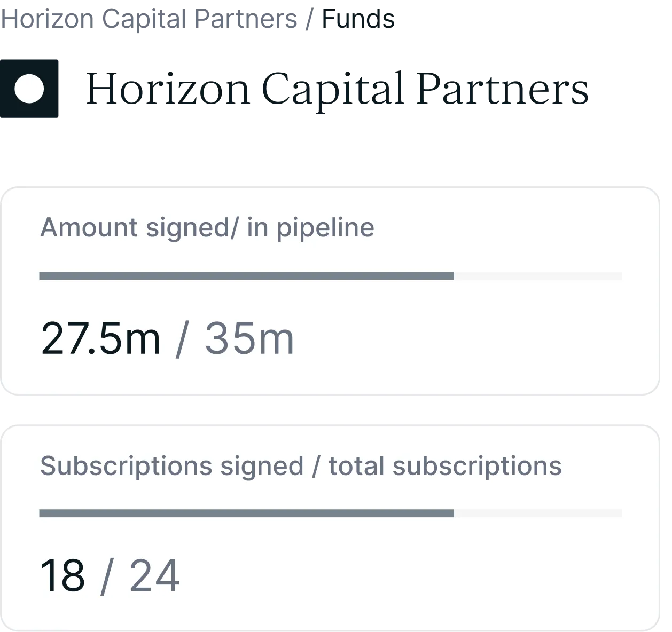Click the slash separator in the breadcrumb
This screenshot has width=672, height=632.
tap(309, 19)
